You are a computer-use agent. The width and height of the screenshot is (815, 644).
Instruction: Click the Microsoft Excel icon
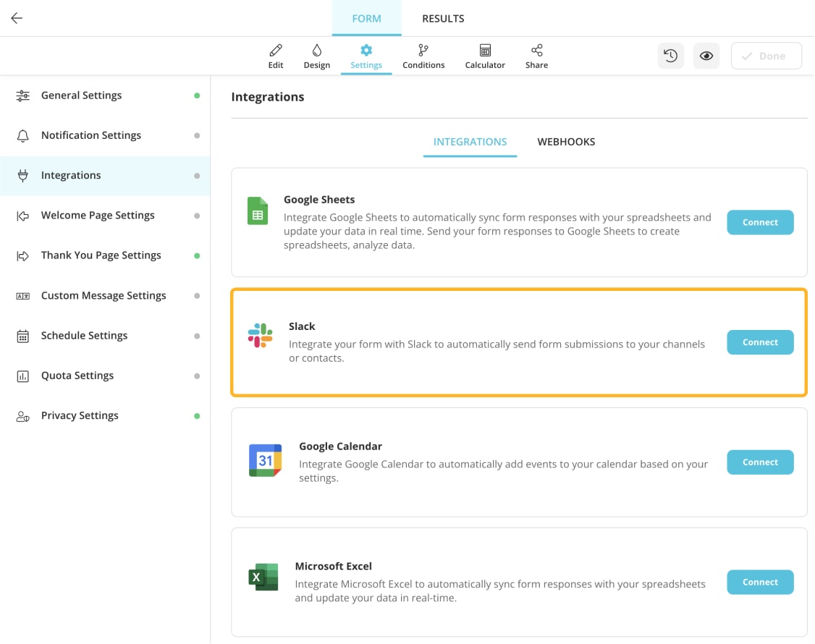pyautogui.click(x=262, y=577)
